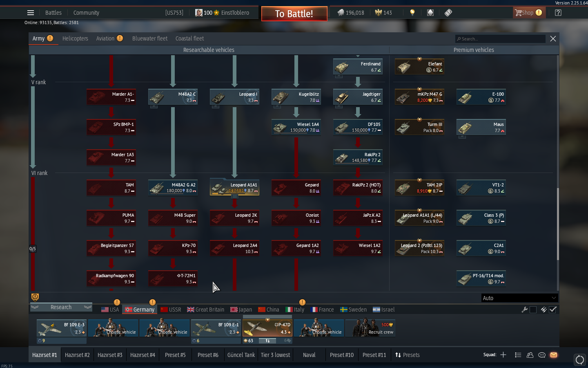Screen dimensions: 588x368
Task: Click the circular icon in bottom-right corner
Action: point(580,360)
